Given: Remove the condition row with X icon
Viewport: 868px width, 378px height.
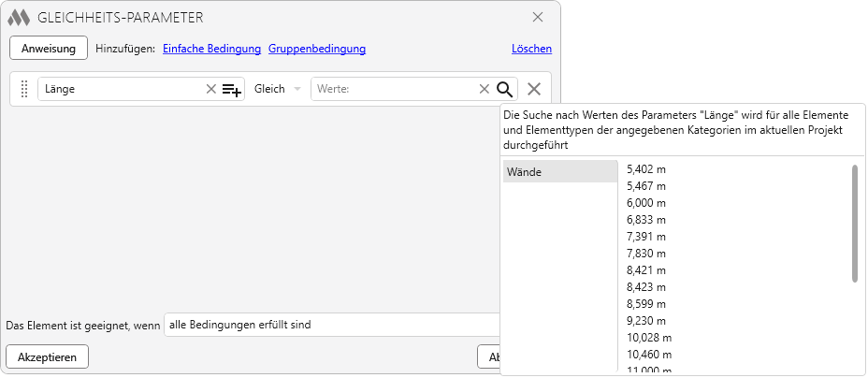Looking at the screenshot, I should (534, 89).
